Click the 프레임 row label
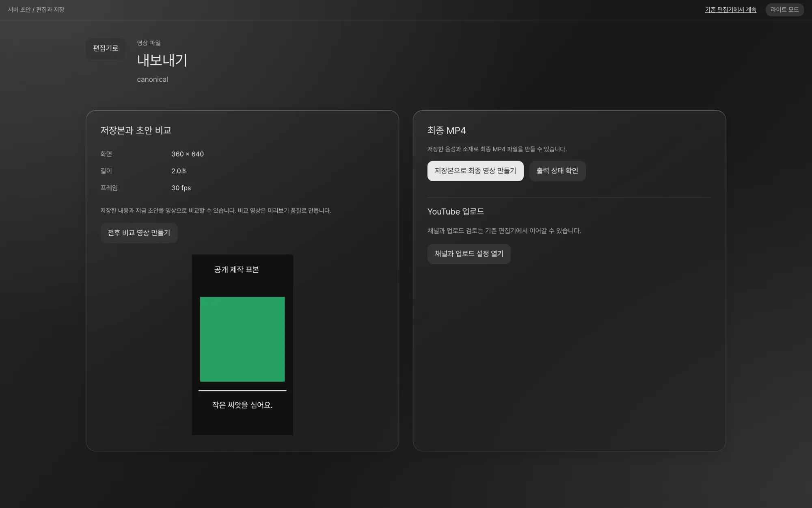812x508 pixels. coord(109,188)
